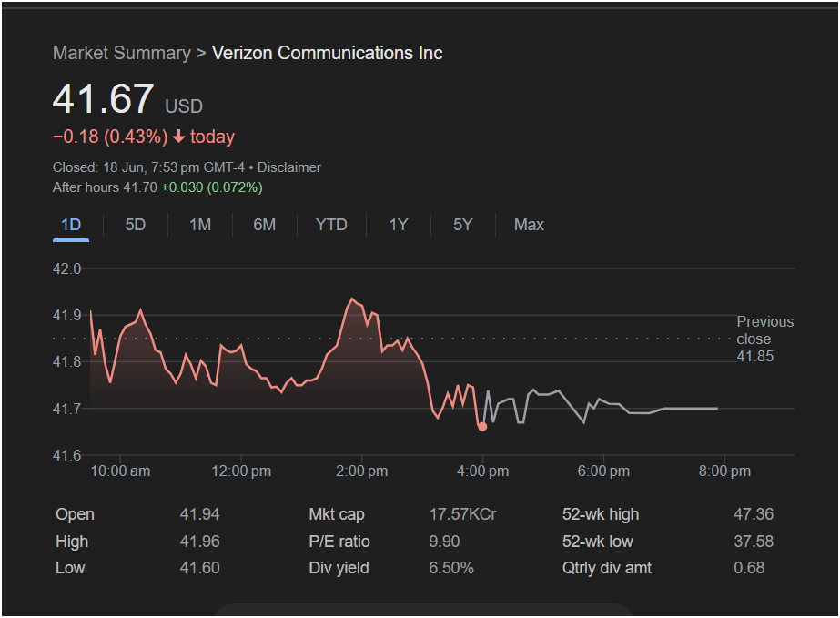Viewport: 840px width, 618px height.
Task: Click the 4:00 pm axis label
Action: click(x=482, y=471)
